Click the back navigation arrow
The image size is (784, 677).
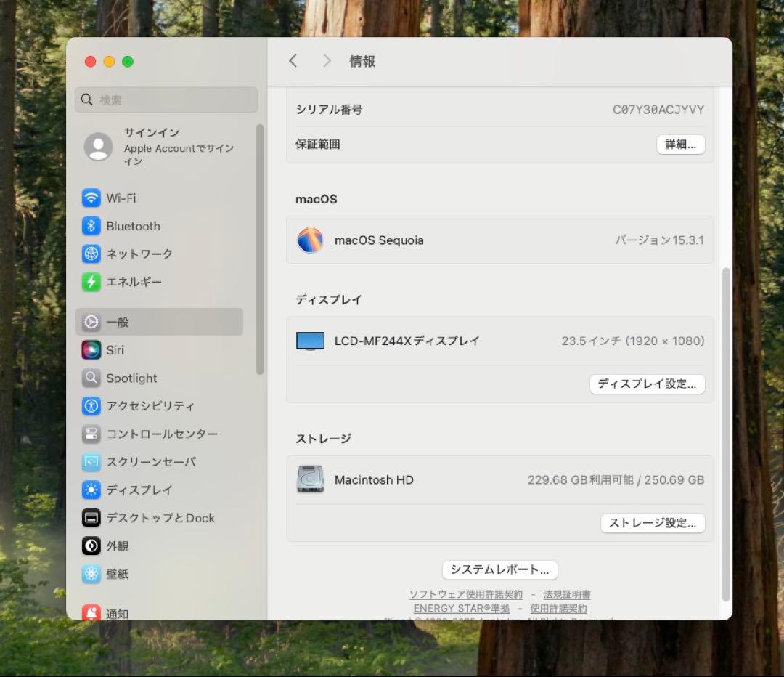click(x=293, y=61)
